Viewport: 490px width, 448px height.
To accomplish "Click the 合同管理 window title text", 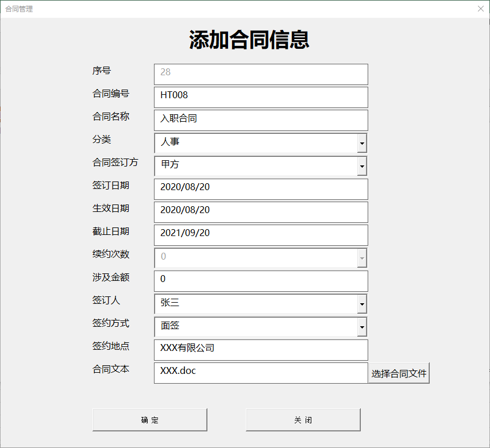I will (19, 9).
